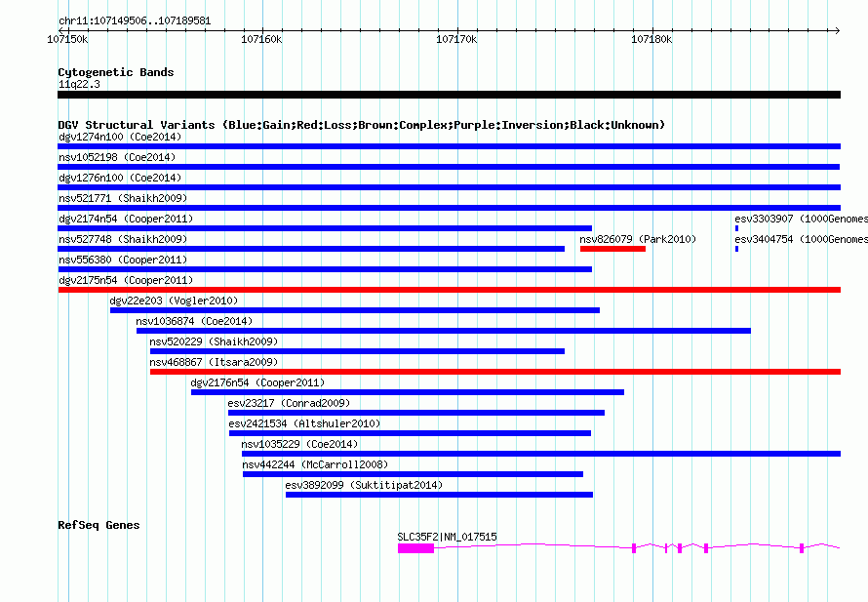Image resolution: width=868 pixels, height=602 pixels.
Task: Click the blue nsv1036874 gain bar
Action: tap(444, 331)
